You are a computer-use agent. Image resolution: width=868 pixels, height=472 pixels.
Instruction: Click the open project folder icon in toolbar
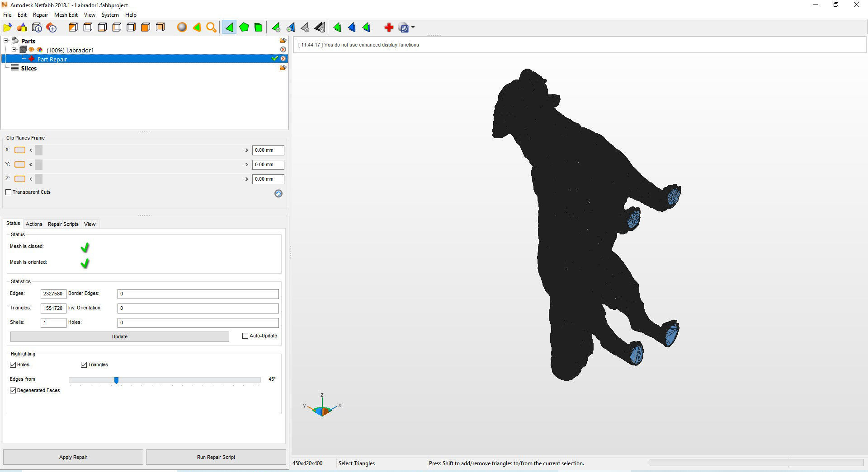tap(8, 28)
